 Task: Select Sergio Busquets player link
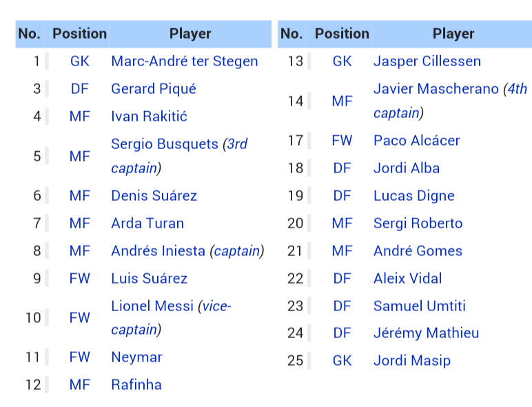coord(165,144)
